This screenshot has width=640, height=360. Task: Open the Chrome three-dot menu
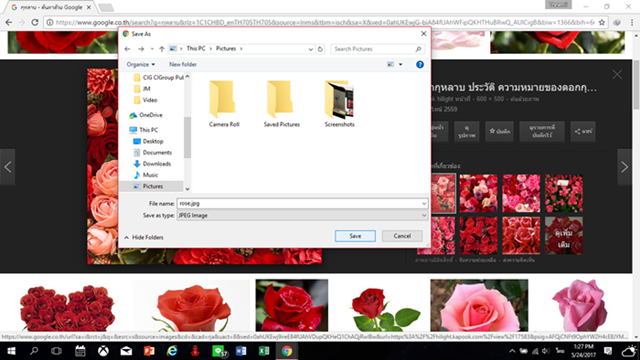click(x=632, y=22)
